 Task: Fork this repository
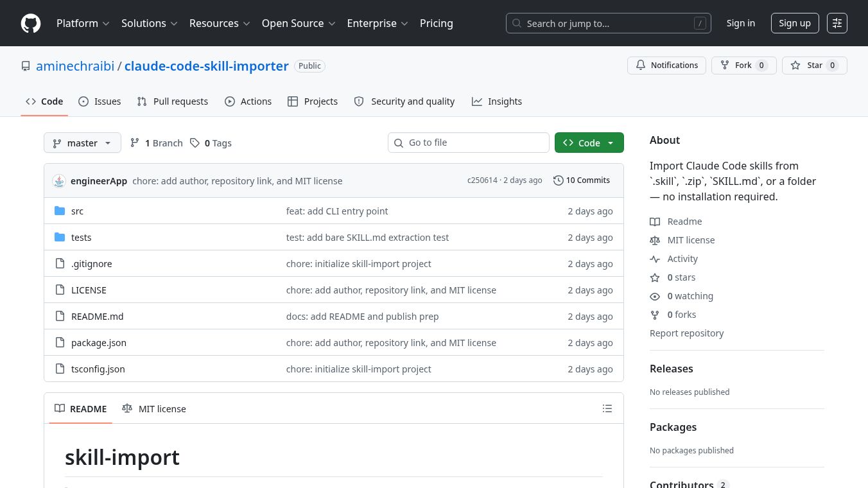pos(744,65)
